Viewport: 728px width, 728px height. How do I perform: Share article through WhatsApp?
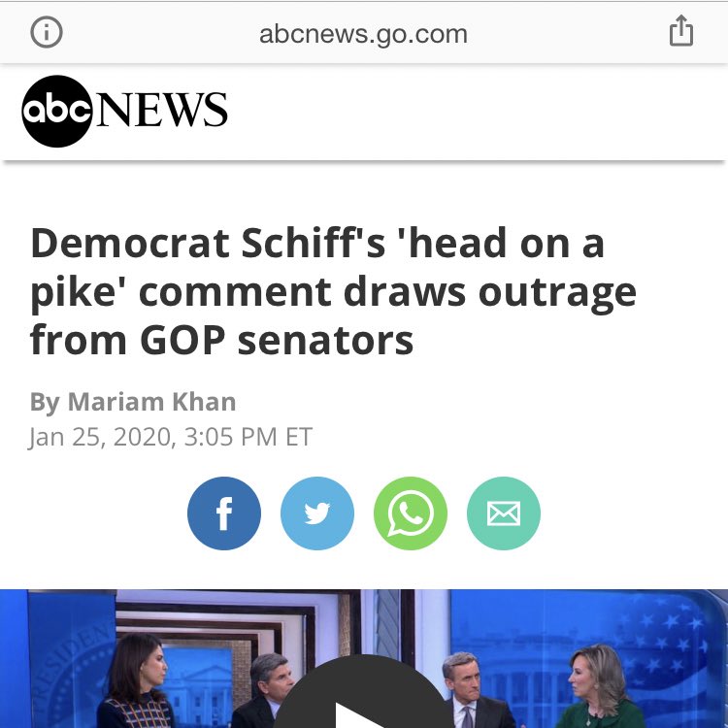pyautogui.click(x=411, y=513)
